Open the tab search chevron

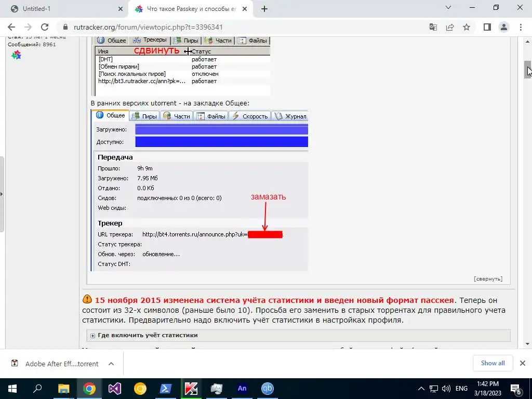click(x=448, y=7)
